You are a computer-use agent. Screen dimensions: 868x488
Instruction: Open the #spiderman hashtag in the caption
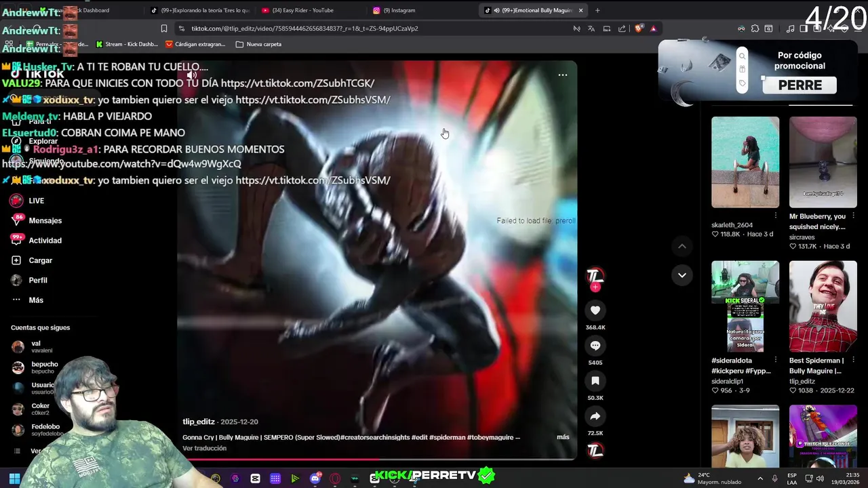(447, 437)
